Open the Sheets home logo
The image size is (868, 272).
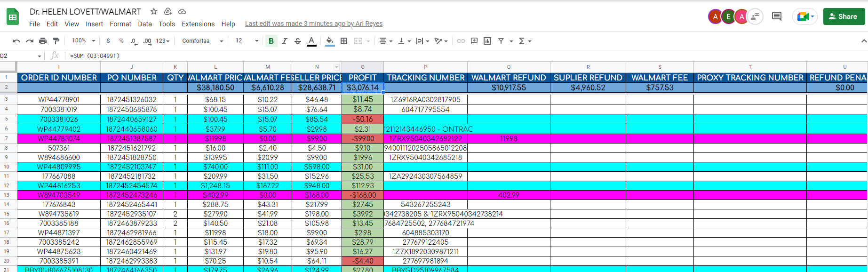(x=13, y=17)
